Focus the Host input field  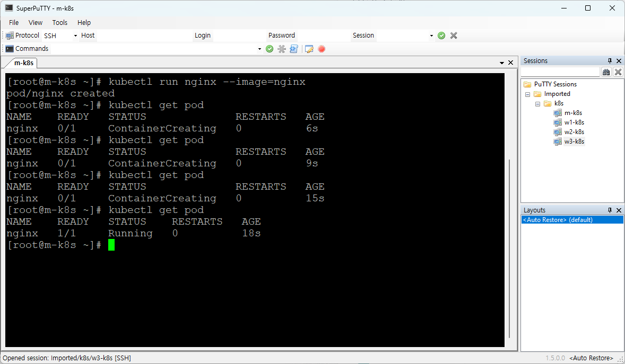(x=144, y=35)
